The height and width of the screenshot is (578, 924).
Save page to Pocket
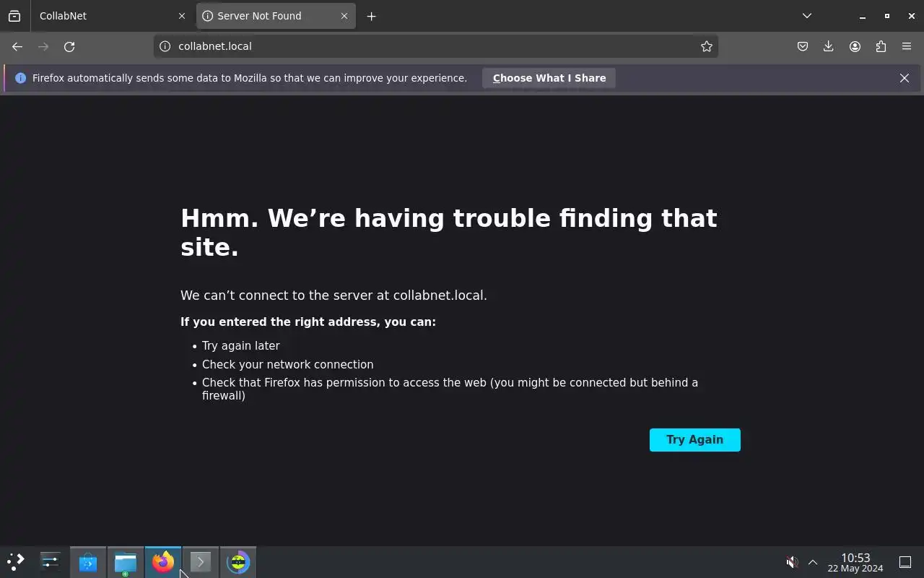coord(802,46)
